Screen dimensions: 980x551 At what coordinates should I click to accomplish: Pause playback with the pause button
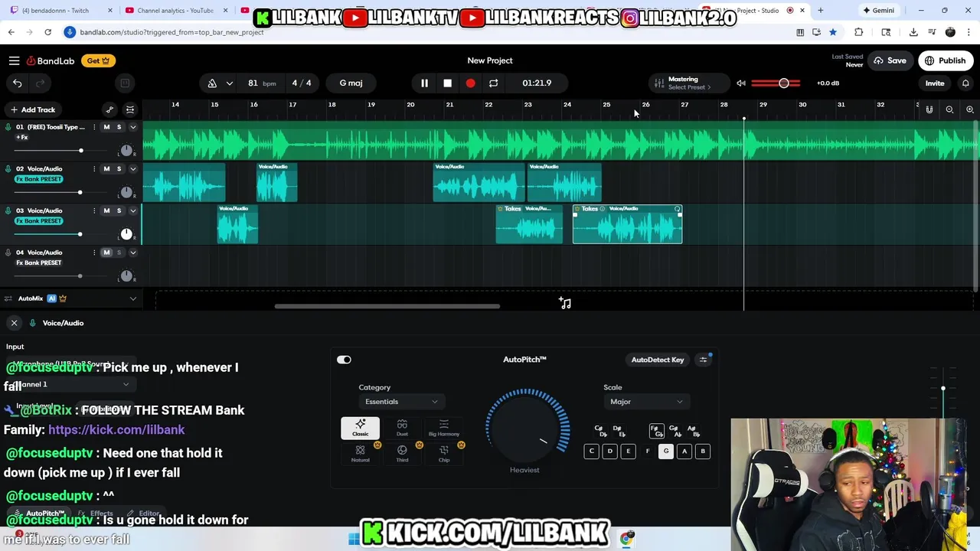click(x=424, y=83)
